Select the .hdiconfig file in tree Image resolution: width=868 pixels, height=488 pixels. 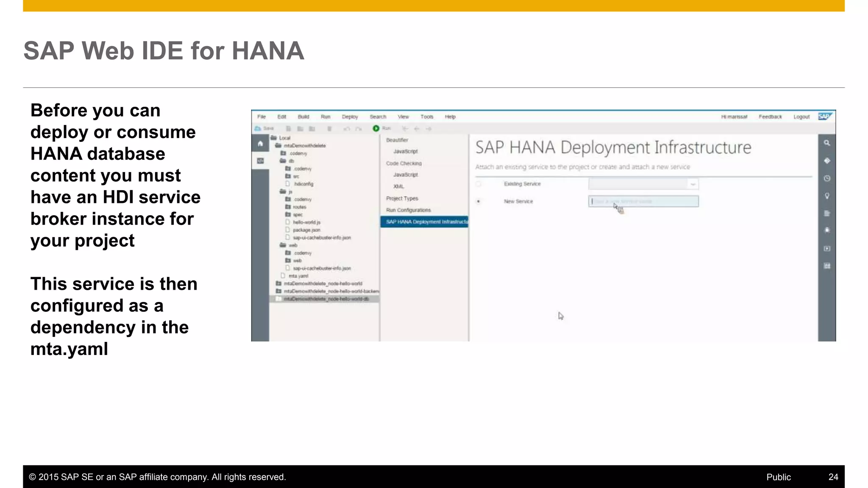pyautogui.click(x=303, y=184)
